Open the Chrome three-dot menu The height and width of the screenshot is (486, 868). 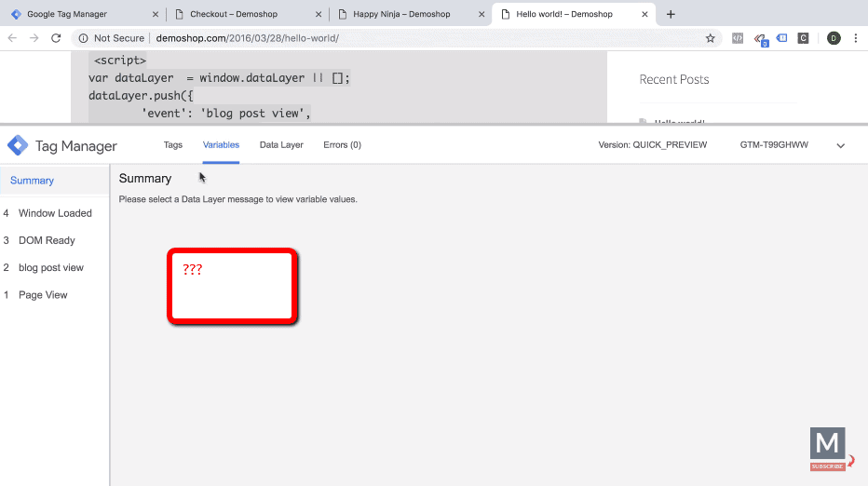click(x=856, y=38)
